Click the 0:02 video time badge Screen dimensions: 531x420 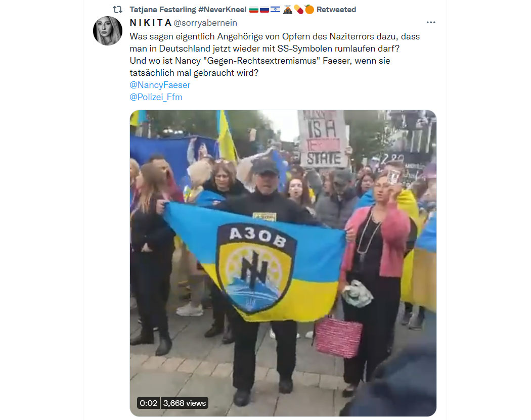click(148, 403)
